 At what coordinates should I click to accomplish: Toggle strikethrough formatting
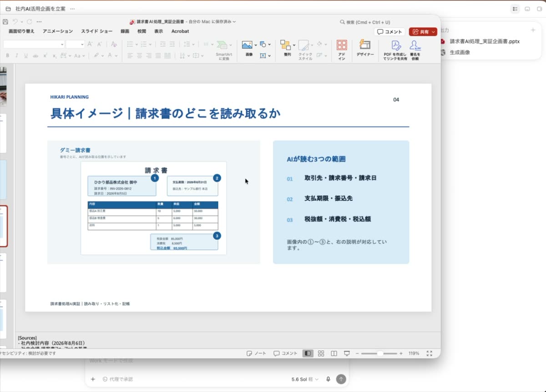click(x=35, y=55)
